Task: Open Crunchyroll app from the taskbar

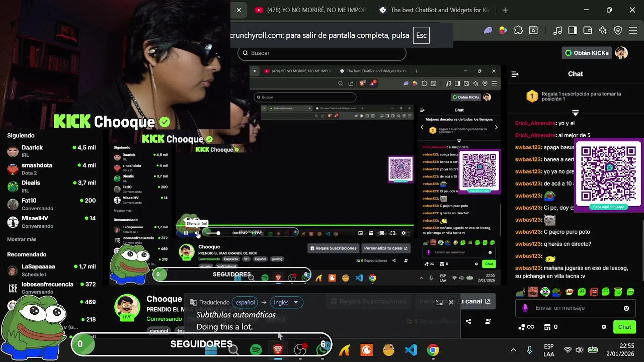Action: pyautogui.click(x=366, y=350)
